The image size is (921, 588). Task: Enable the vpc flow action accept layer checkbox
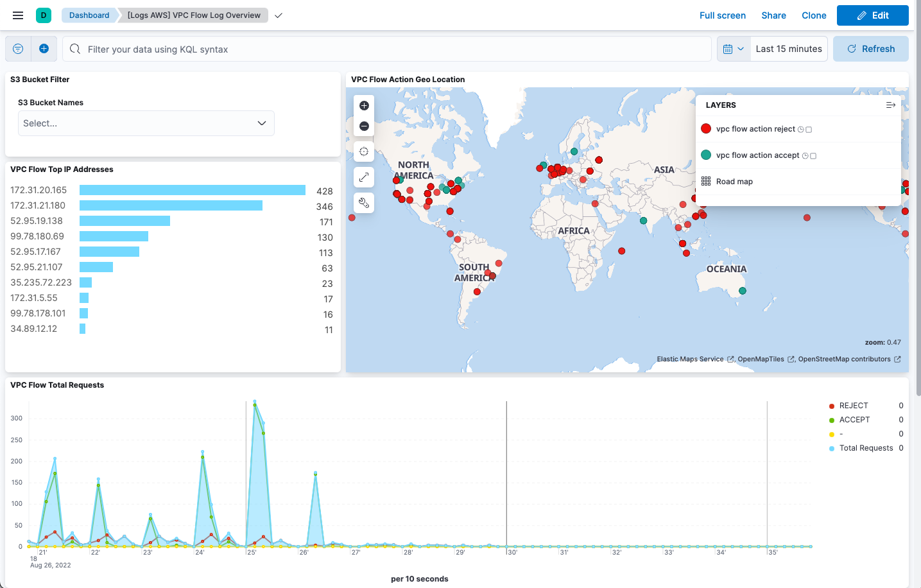click(813, 155)
